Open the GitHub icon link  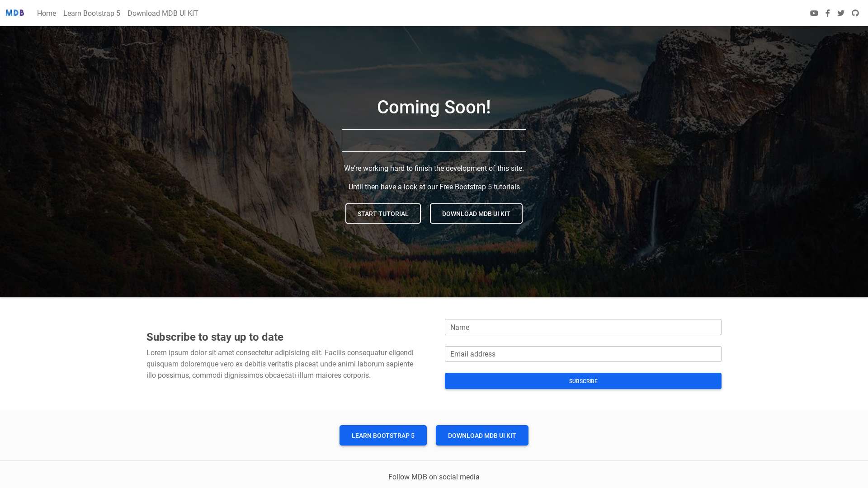(x=855, y=13)
